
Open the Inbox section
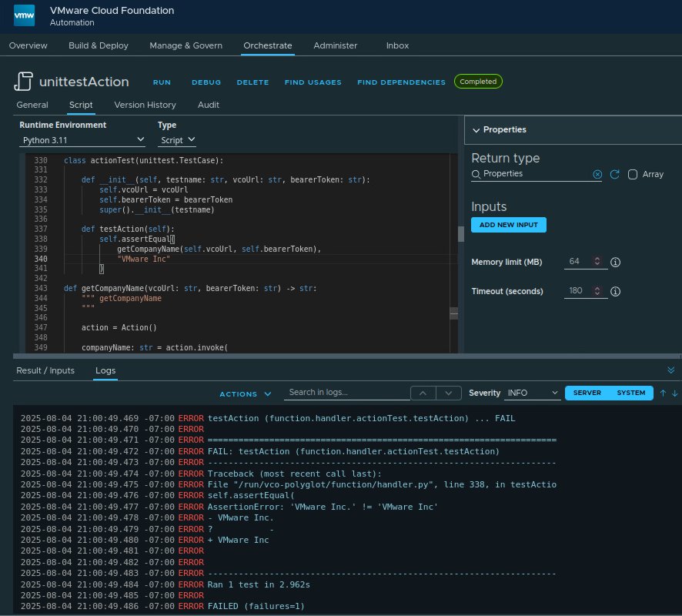pyautogui.click(x=397, y=45)
